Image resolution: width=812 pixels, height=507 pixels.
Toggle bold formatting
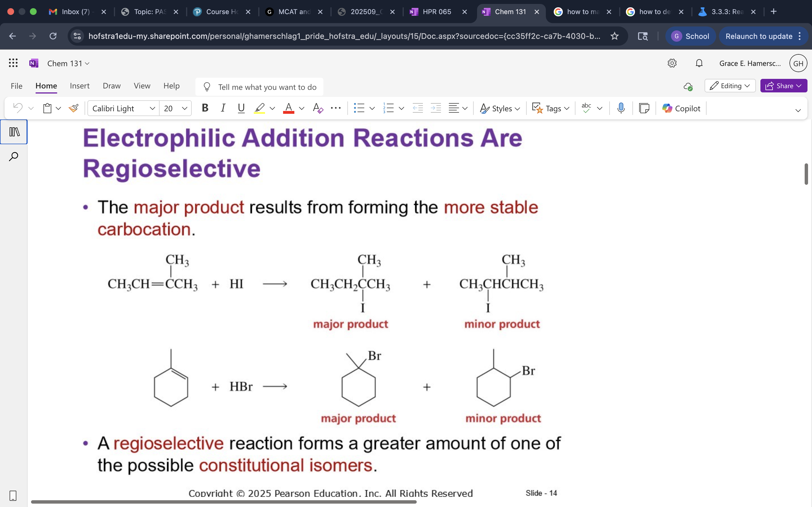(x=205, y=108)
